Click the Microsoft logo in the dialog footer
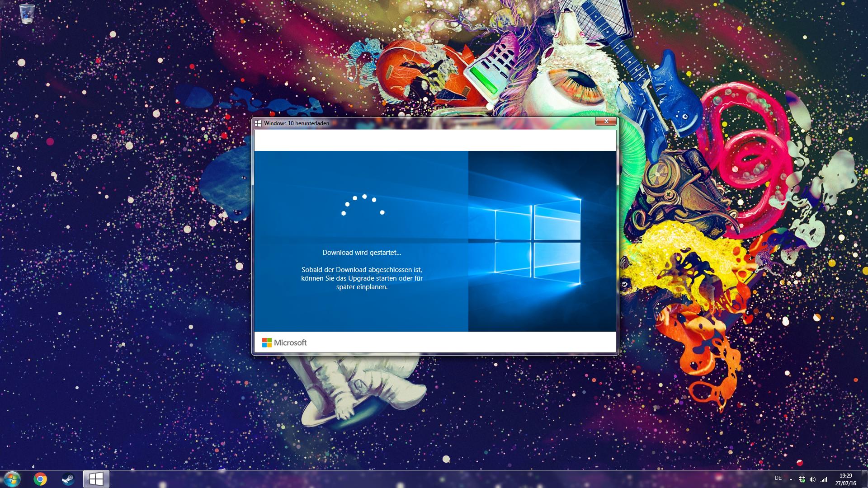The height and width of the screenshot is (488, 868). tap(284, 343)
